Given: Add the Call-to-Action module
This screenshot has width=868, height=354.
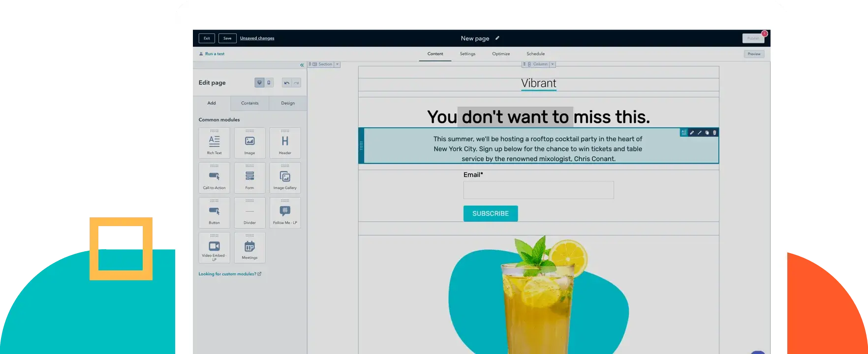Looking at the screenshot, I should [214, 177].
